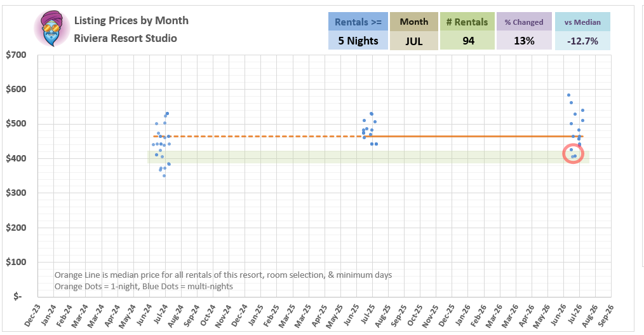Click the green shaded price band

[x=381, y=156]
